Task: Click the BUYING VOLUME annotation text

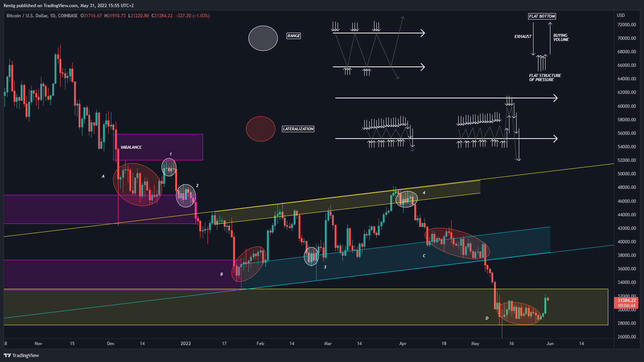Action: click(561, 37)
